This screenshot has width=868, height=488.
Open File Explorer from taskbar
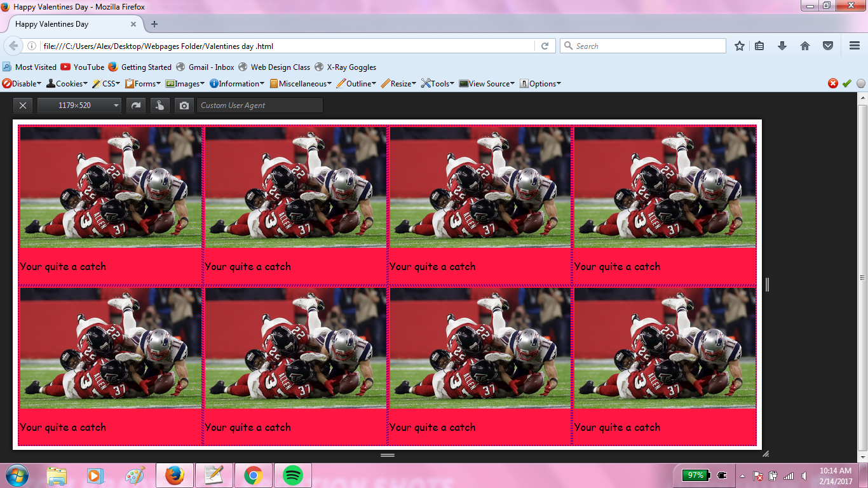pos(57,475)
